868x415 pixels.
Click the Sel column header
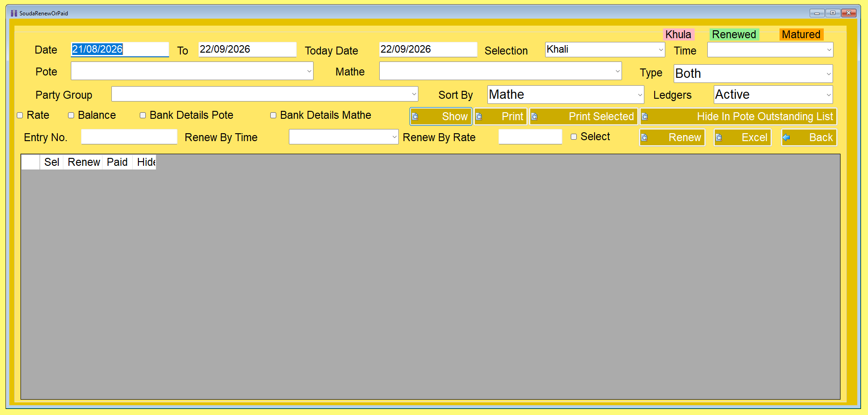tap(52, 162)
